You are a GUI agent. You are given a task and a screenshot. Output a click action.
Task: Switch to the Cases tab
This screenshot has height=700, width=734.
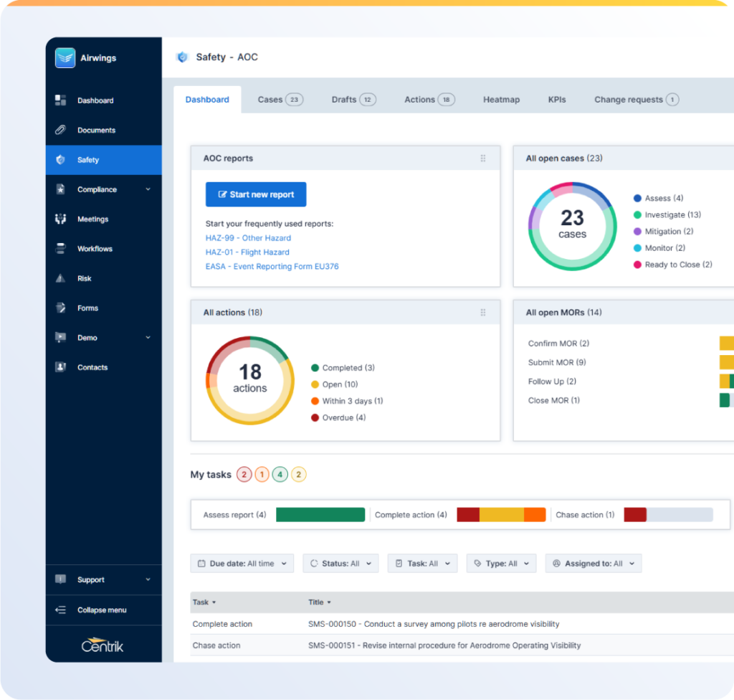pos(280,100)
